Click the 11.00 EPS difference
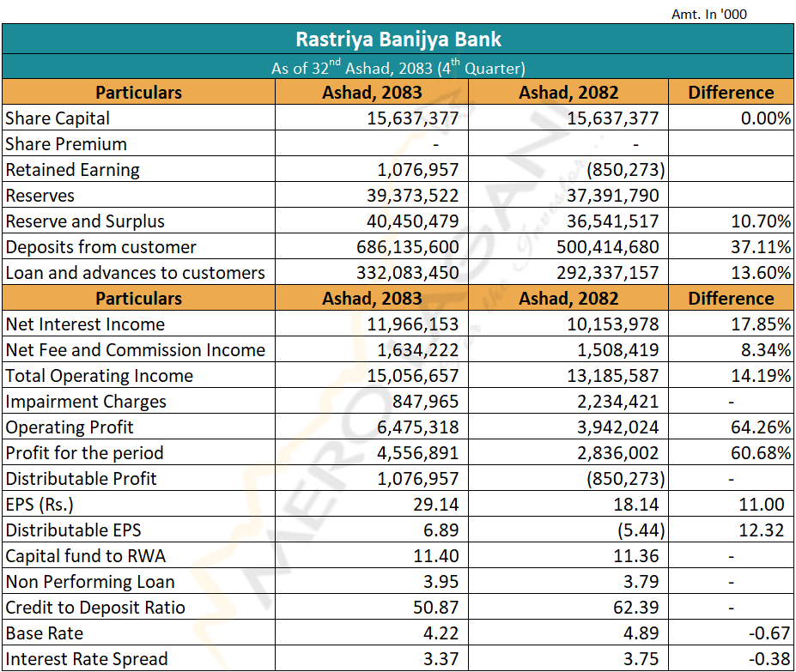 (x=762, y=505)
